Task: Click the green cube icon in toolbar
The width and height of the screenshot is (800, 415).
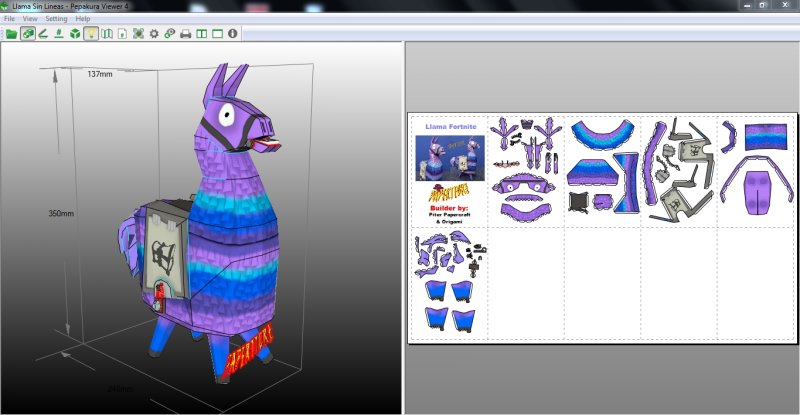Action: coord(75,33)
